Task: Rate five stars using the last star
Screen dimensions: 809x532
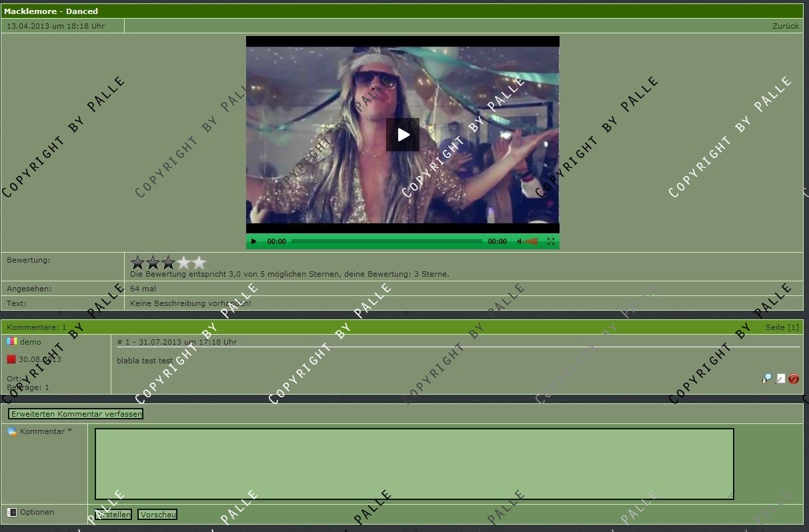Action: coord(199,263)
